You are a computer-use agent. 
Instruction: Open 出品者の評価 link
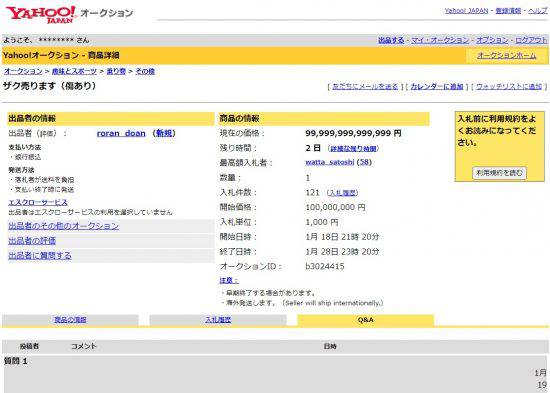point(32,241)
